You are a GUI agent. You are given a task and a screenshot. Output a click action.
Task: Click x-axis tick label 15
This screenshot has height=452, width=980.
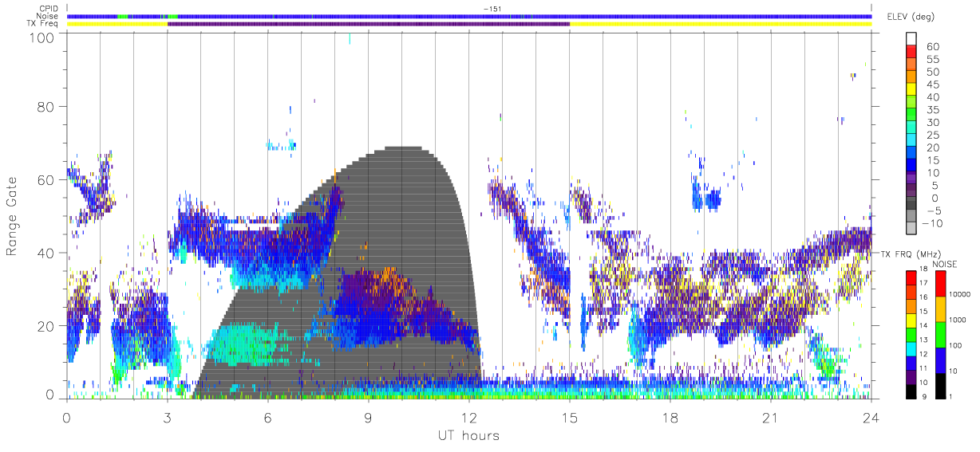(570, 417)
